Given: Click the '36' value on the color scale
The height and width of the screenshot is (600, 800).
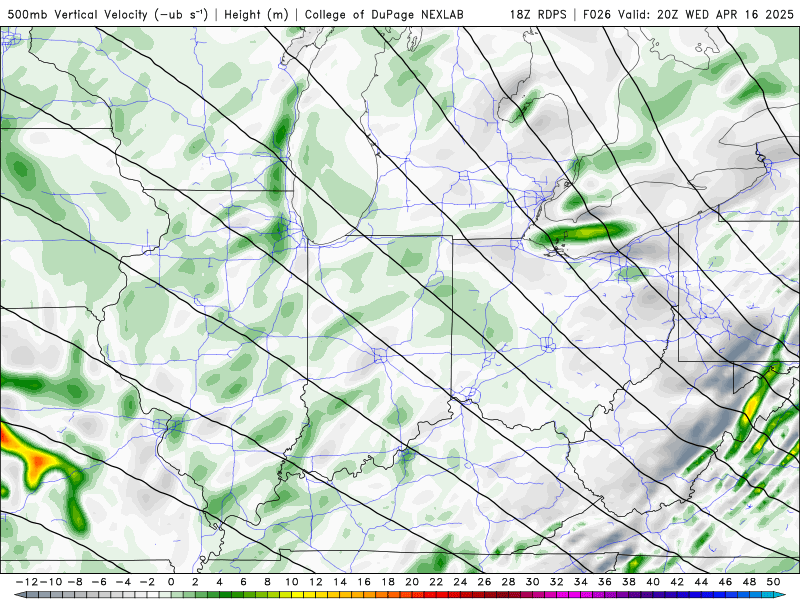Looking at the screenshot, I should click(x=605, y=582).
